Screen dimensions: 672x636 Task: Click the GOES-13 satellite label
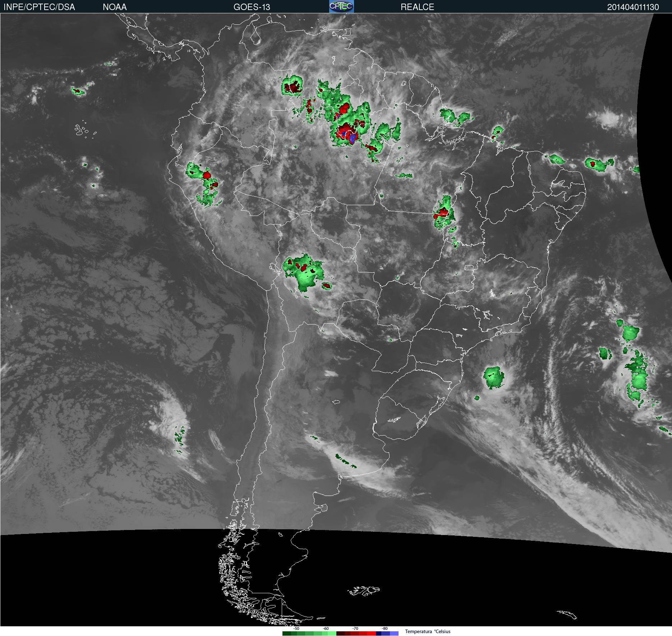(252, 7)
